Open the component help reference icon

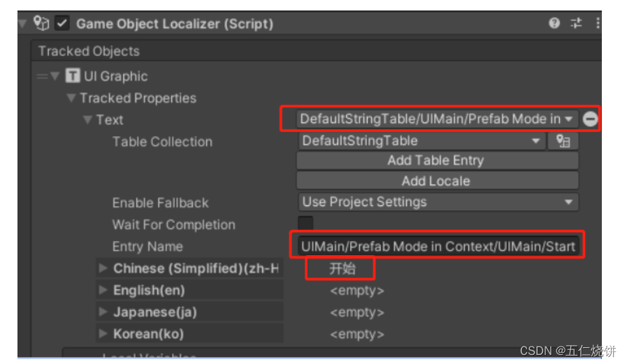(554, 24)
